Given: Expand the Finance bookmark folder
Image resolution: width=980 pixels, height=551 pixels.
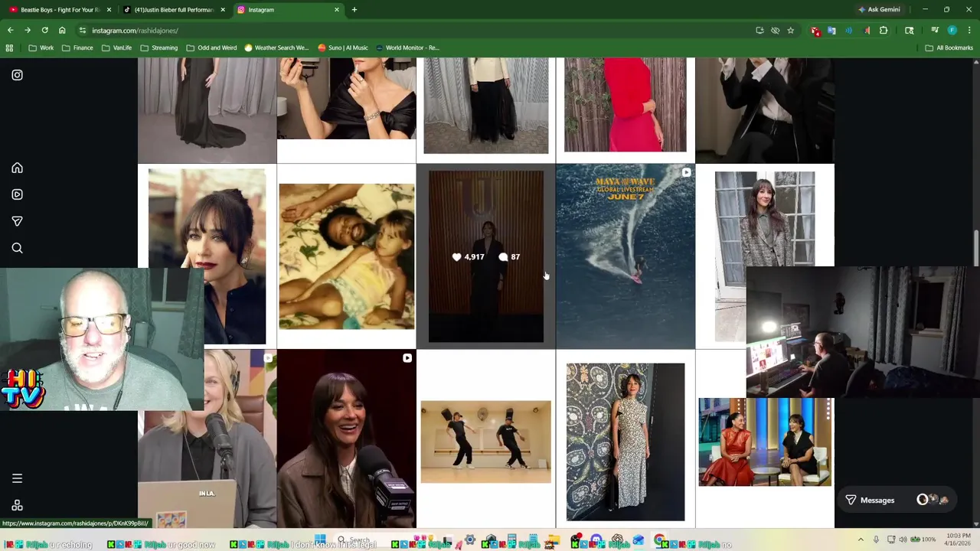Looking at the screenshot, I should (x=78, y=47).
